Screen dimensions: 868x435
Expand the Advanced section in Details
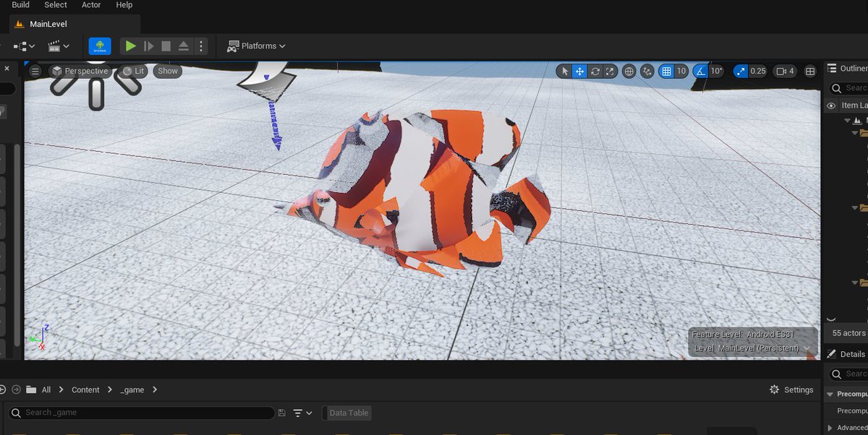(830, 428)
